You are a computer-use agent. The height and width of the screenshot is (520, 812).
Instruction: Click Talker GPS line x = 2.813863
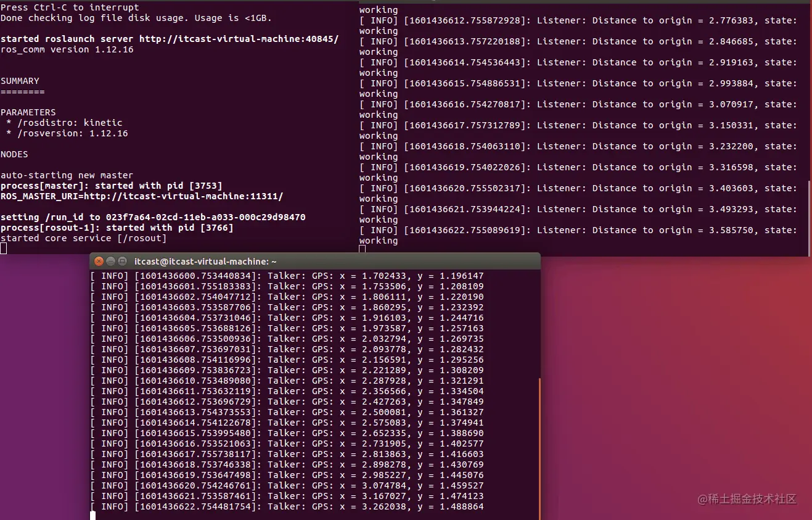tap(287, 454)
